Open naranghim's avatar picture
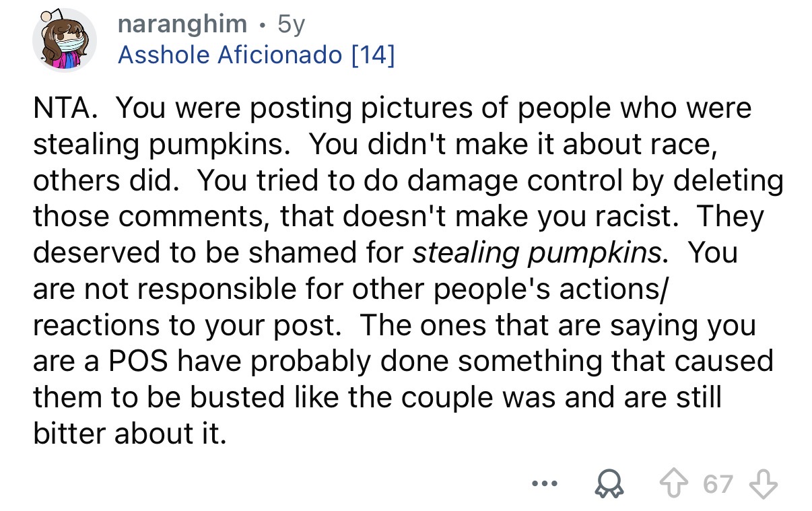Image resolution: width=812 pixels, height=511 pixels. click(65, 40)
